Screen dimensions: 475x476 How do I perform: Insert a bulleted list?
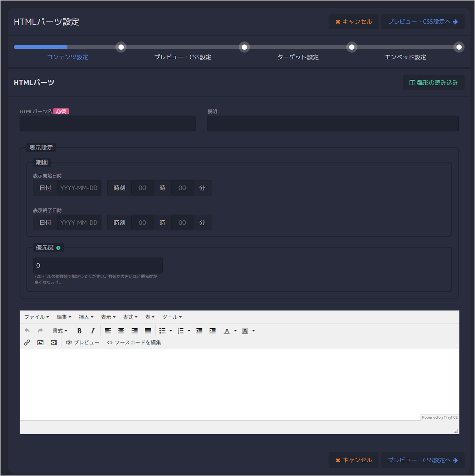[162, 331]
